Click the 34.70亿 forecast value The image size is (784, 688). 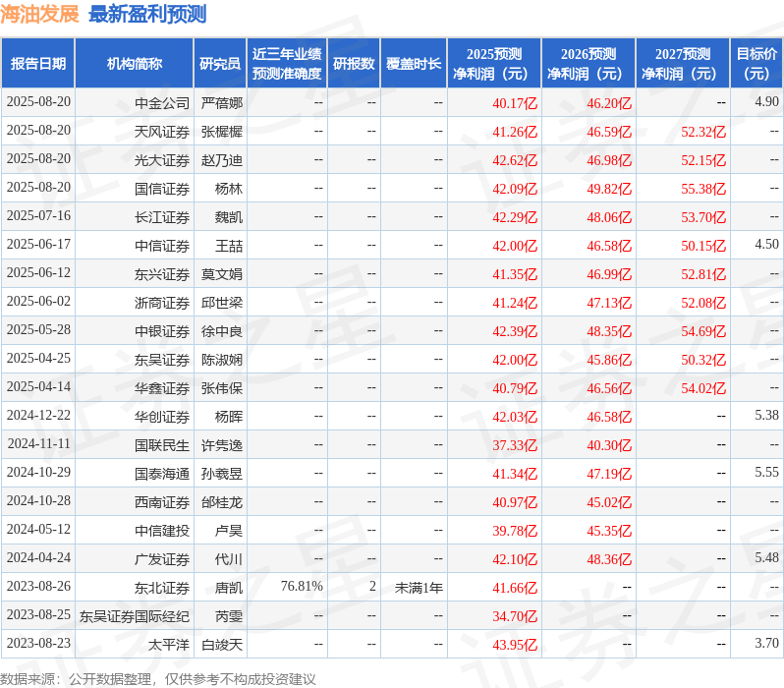[x=515, y=617]
